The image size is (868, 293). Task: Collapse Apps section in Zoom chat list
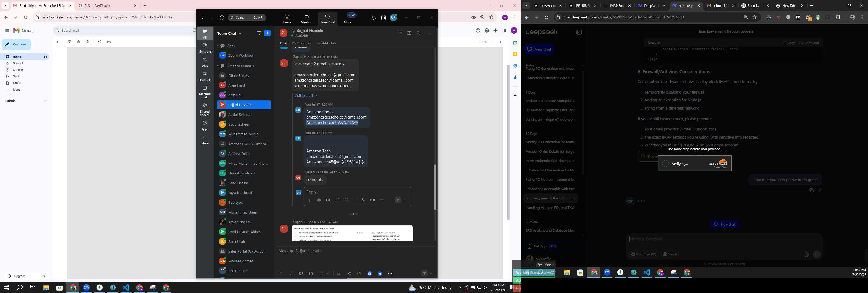pos(218,46)
